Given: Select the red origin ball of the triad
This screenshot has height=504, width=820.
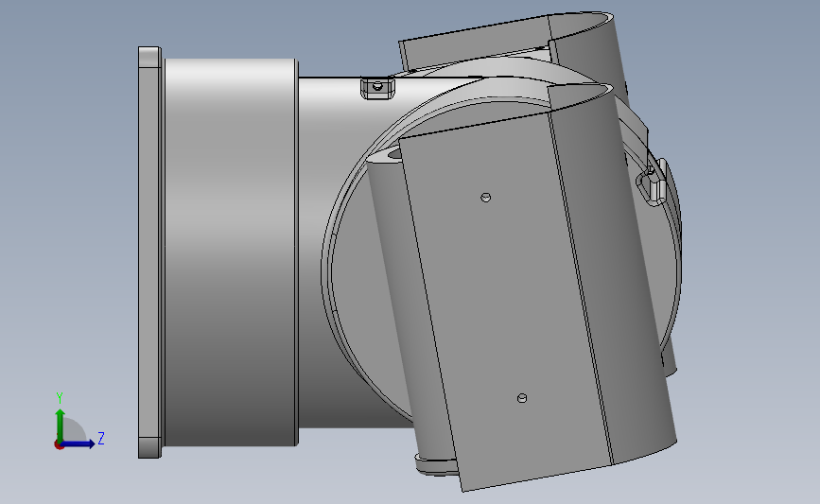Looking at the screenshot, I should pos(59,445).
